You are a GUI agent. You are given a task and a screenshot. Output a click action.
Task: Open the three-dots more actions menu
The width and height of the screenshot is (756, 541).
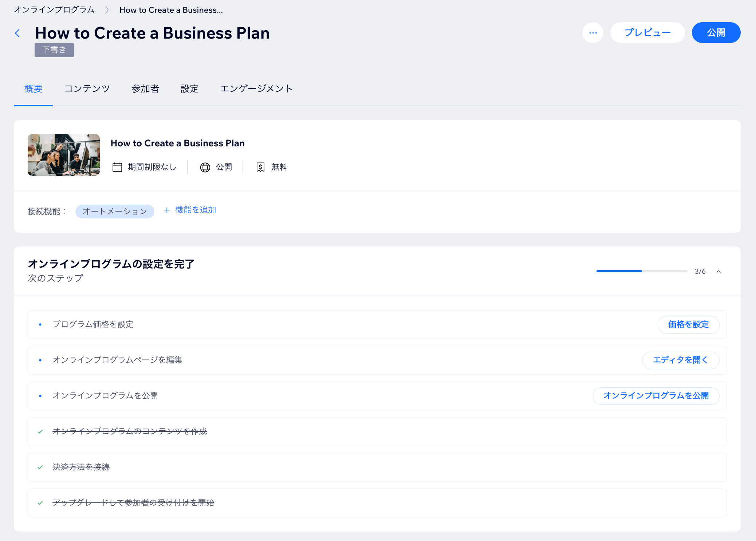pyautogui.click(x=593, y=33)
